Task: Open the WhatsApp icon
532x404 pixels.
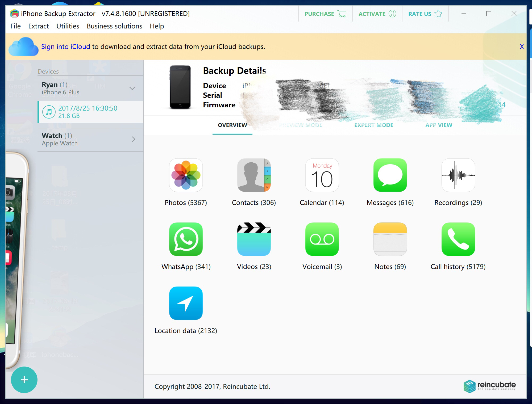Action: (186, 239)
